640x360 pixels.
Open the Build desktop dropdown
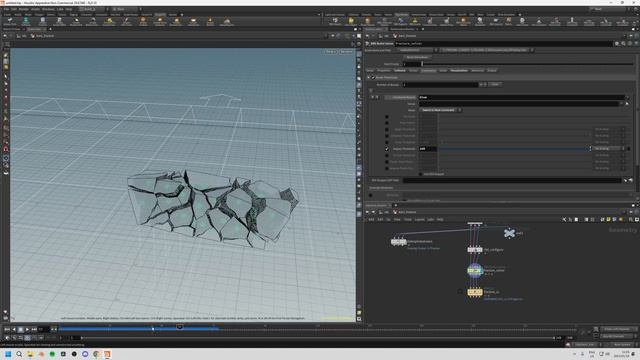tap(93, 9)
